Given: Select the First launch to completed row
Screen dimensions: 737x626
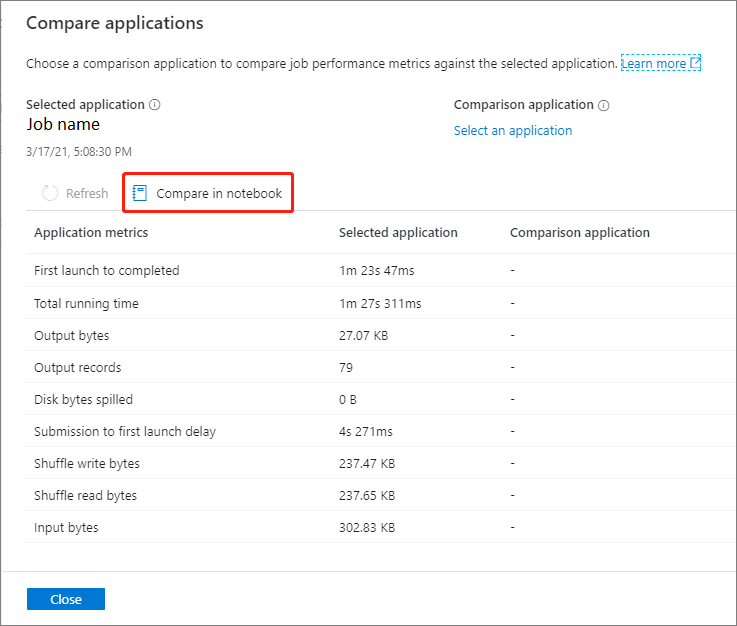Looking at the screenshot, I should [x=107, y=270].
